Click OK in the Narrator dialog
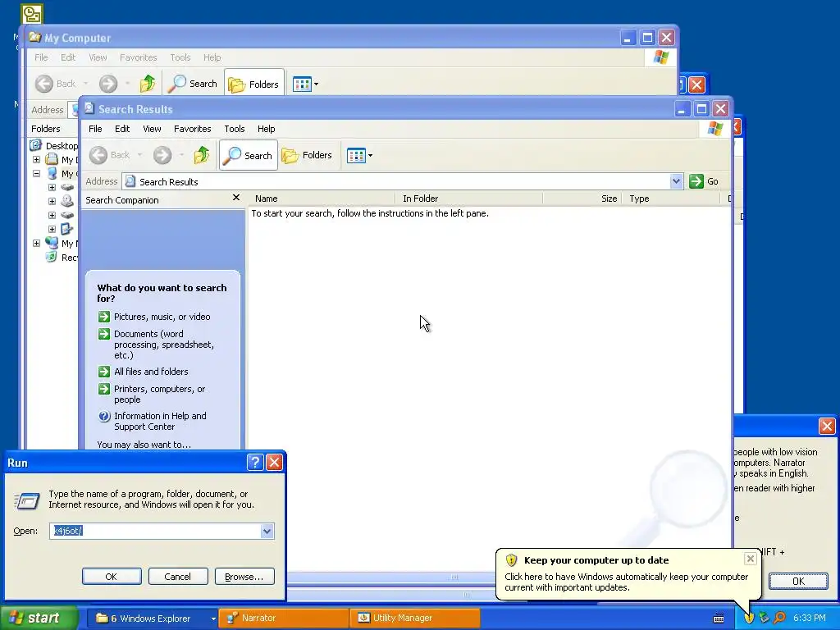 [x=798, y=582]
